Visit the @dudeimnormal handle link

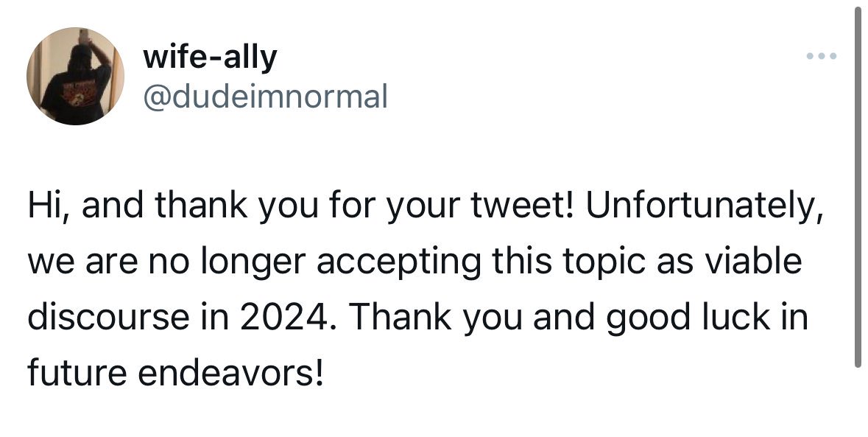coord(265,97)
